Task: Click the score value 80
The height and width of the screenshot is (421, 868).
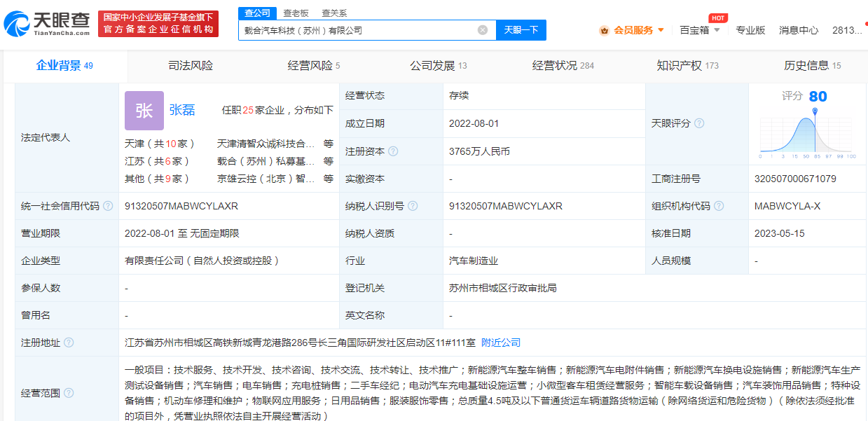Action: 818,97
